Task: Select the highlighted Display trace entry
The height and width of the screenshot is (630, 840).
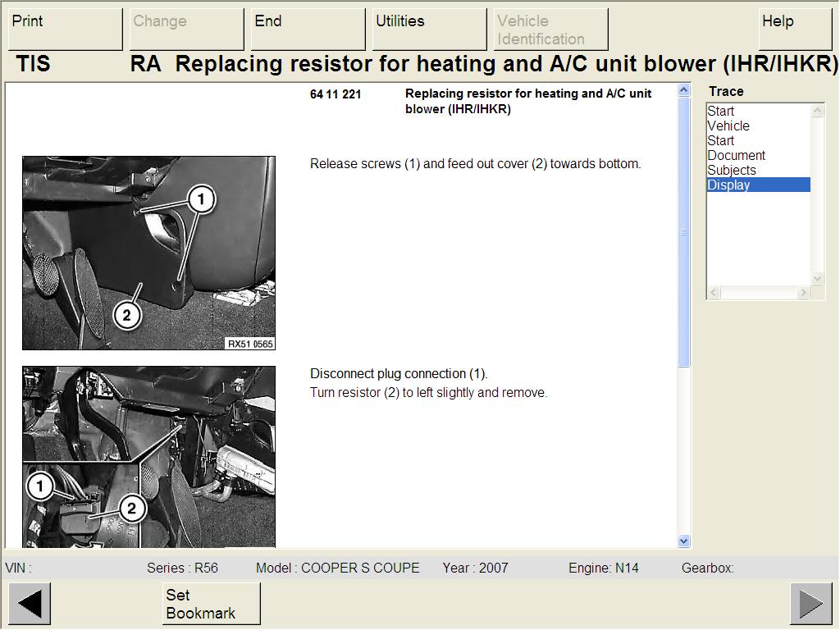Action: 728,185
